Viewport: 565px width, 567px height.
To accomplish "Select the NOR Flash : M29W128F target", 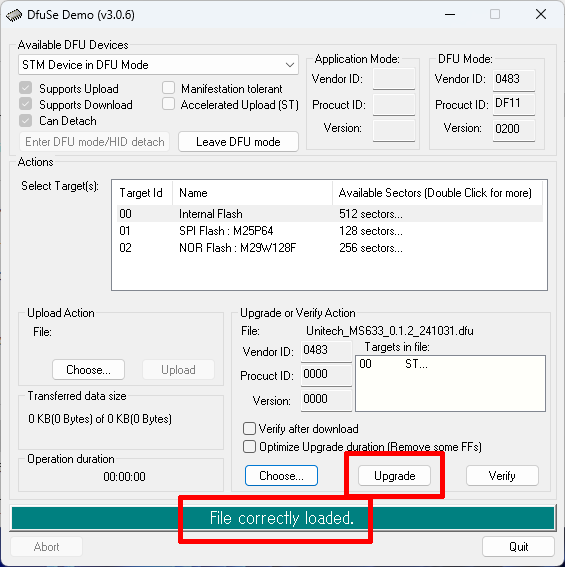I will (x=330, y=248).
